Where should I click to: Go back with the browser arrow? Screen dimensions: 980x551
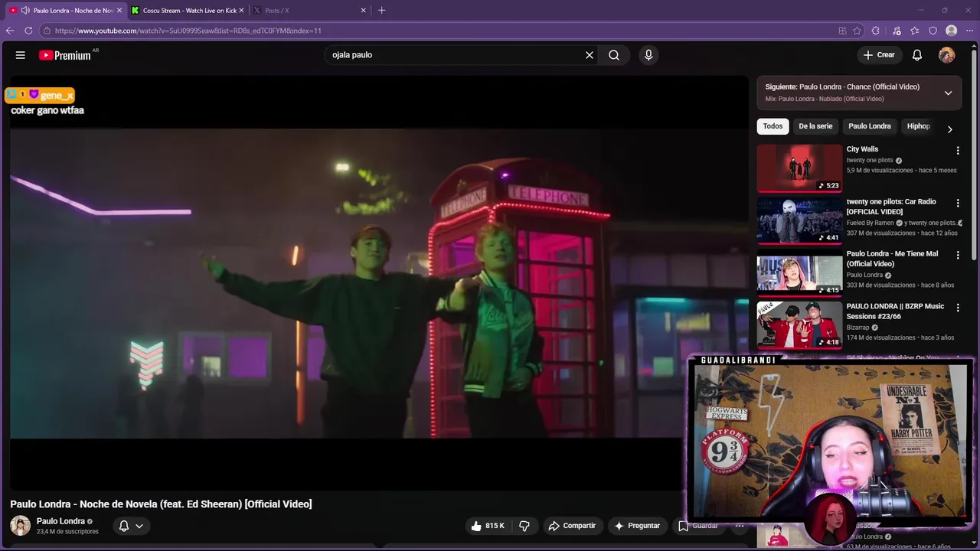pos(10,31)
